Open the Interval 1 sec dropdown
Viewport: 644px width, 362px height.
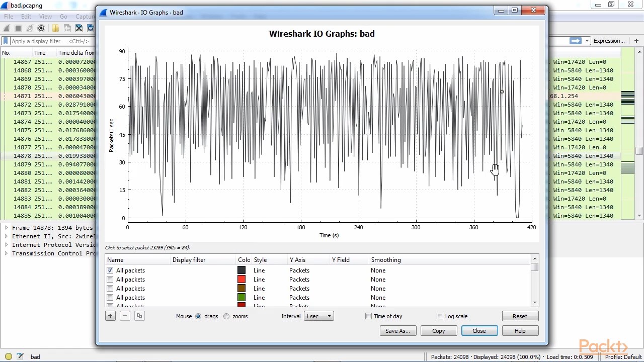tap(319, 316)
